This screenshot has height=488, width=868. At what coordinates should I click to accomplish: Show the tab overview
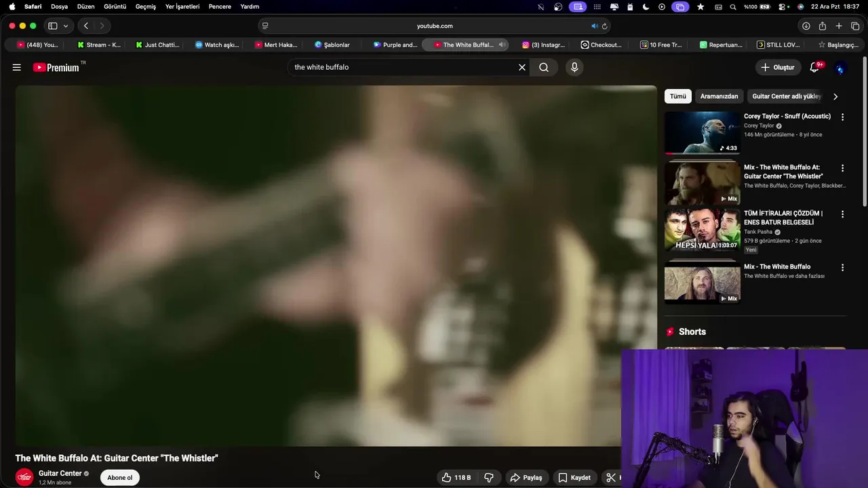[855, 26]
